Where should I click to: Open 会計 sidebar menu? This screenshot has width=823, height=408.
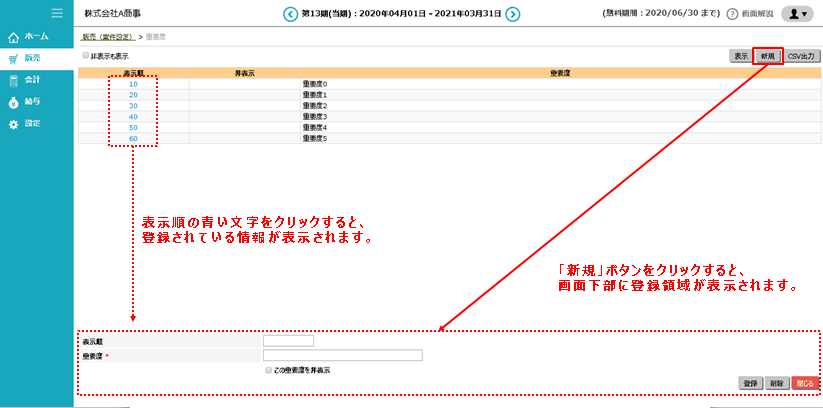click(x=37, y=80)
